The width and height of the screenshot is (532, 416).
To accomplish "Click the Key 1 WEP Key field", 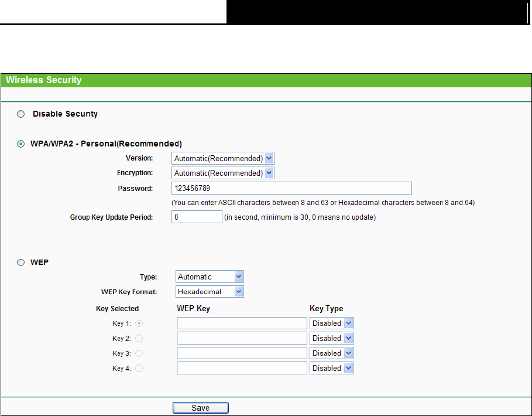I will coord(242,323).
